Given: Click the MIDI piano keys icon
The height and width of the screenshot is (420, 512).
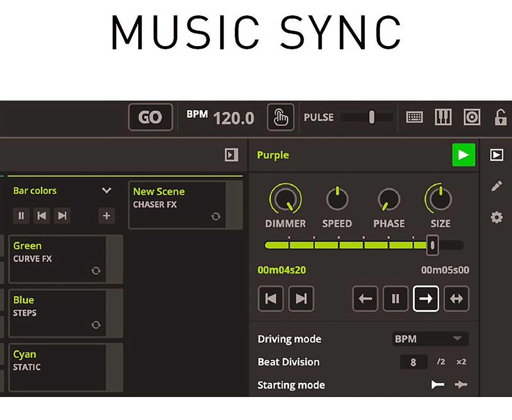Looking at the screenshot, I should [443, 117].
